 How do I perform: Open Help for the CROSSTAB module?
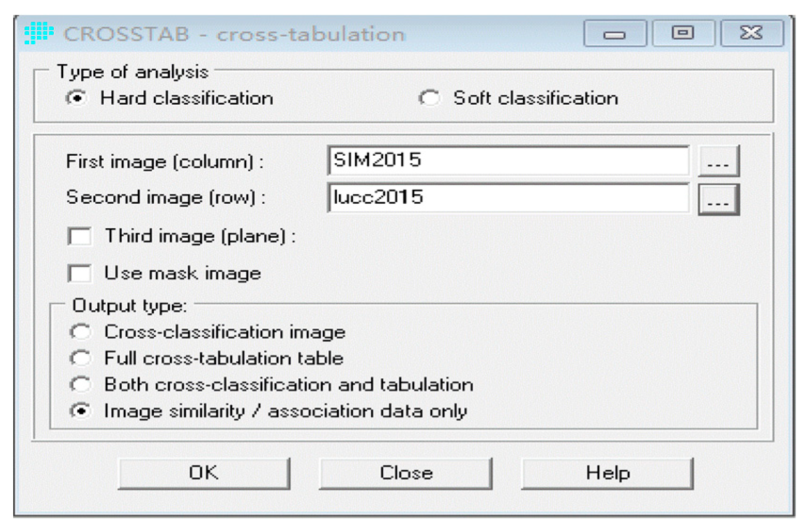coord(607,473)
